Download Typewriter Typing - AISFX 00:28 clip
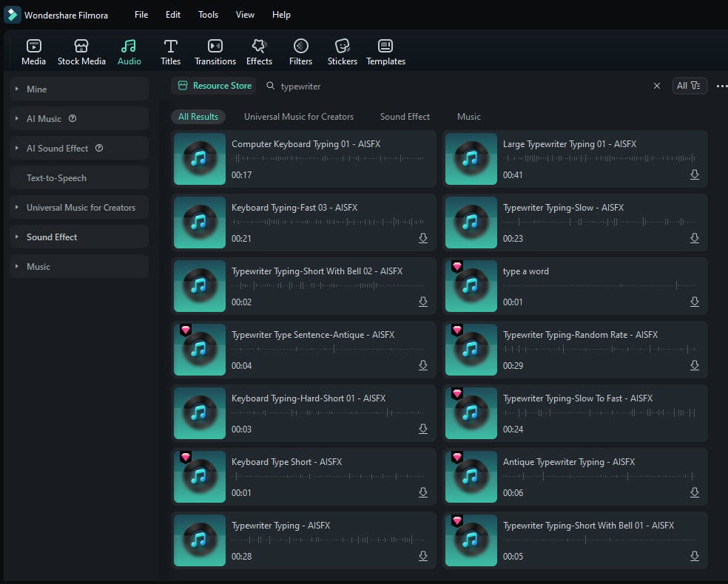728x584 pixels. click(x=423, y=556)
